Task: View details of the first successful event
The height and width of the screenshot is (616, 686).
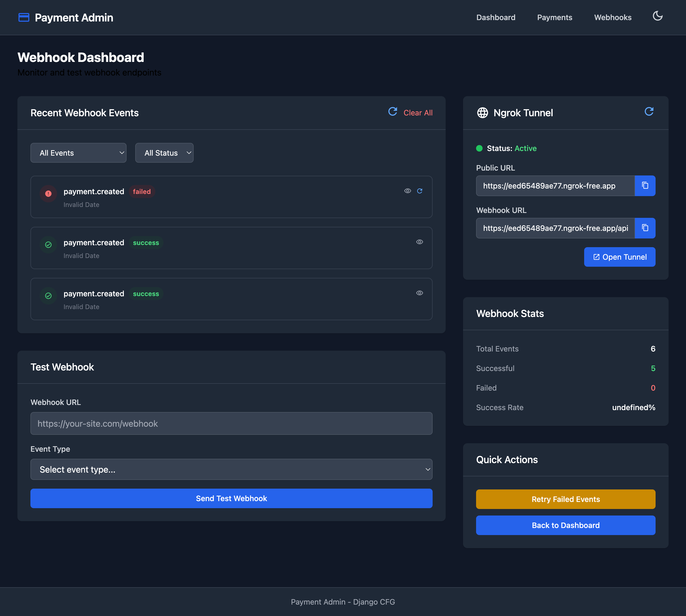Action: (419, 242)
